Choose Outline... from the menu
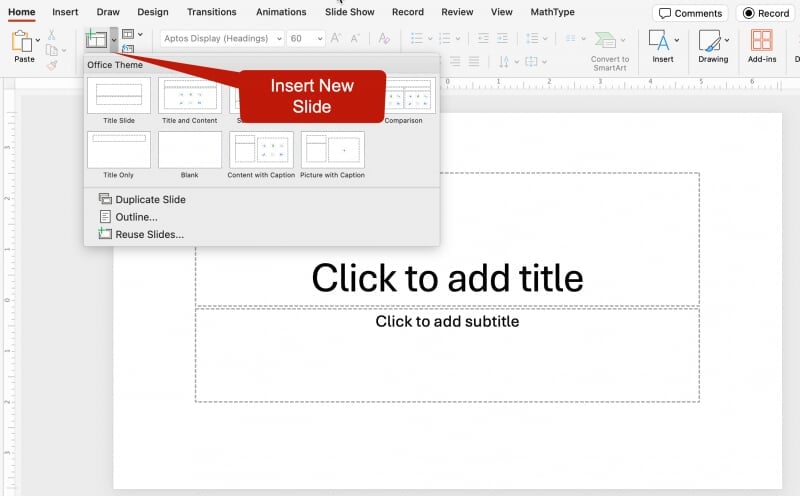800x496 pixels. 129,217
